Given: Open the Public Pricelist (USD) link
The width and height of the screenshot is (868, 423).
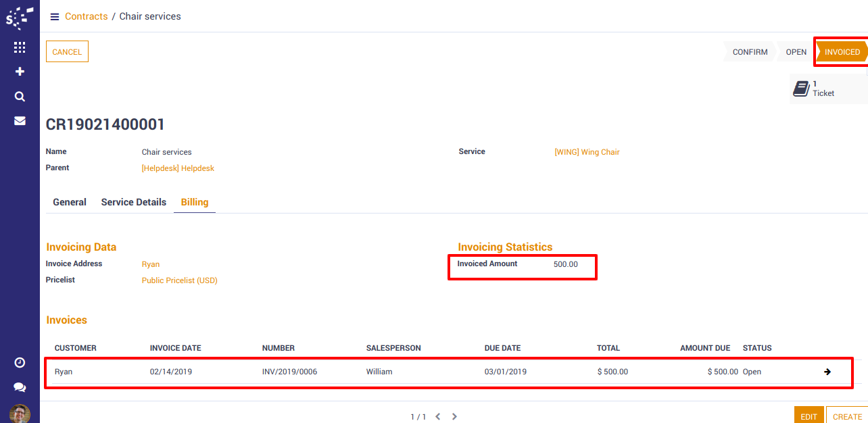Looking at the screenshot, I should pos(179,280).
